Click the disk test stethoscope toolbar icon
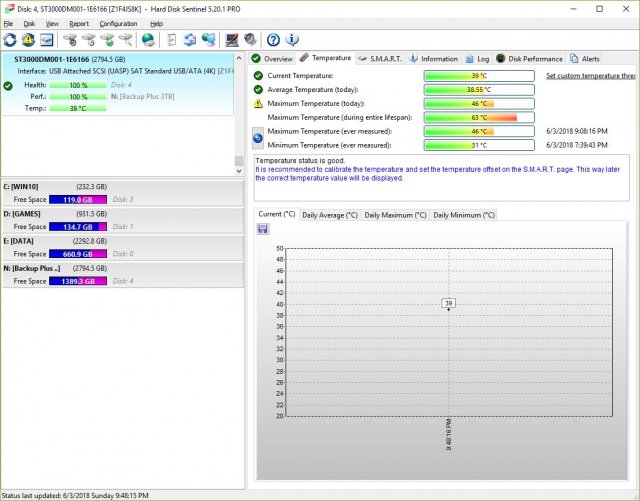 [70, 40]
